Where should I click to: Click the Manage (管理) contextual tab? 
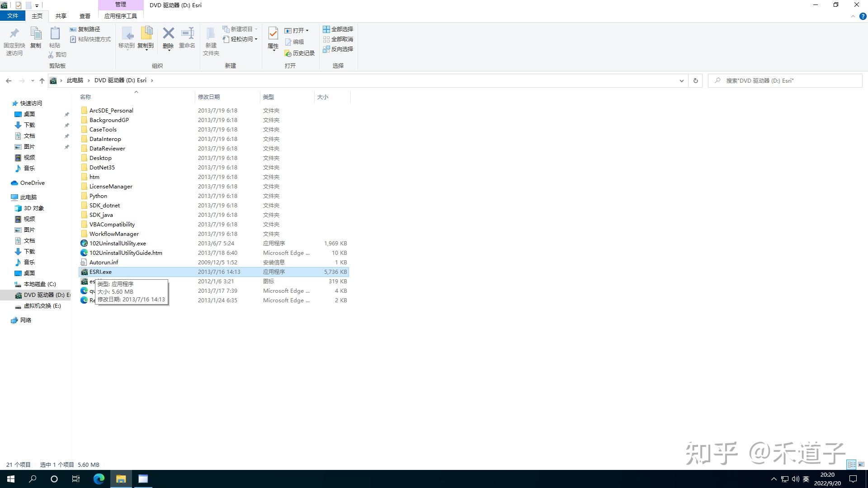[x=121, y=5]
